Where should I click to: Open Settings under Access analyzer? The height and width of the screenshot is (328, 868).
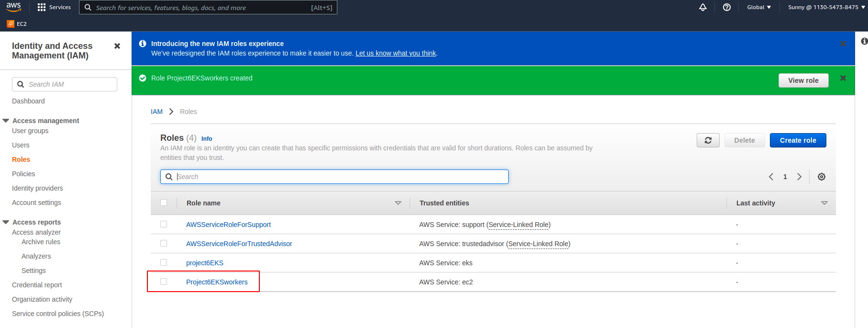[33, 271]
